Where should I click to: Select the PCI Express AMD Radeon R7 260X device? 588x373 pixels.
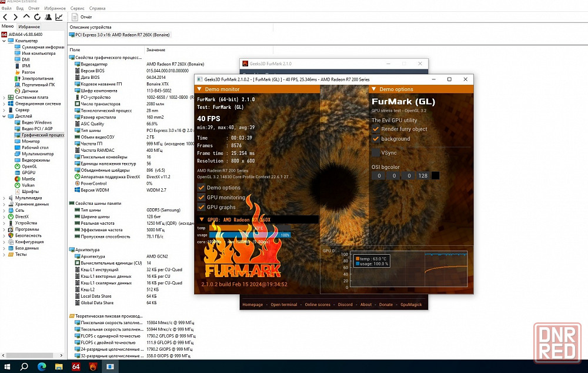click(119, 35)
